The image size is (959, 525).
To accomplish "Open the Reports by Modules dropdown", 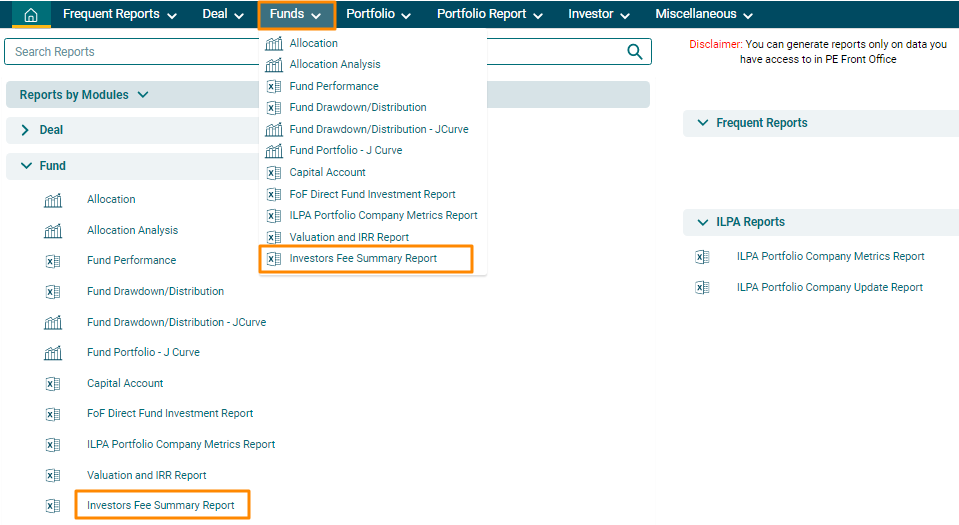I will (x=84, y=95).
